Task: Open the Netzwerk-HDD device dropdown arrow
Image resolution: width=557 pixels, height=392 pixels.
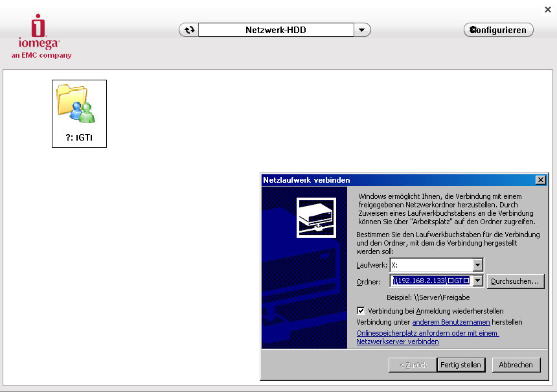Action: [x=362, y=30]
